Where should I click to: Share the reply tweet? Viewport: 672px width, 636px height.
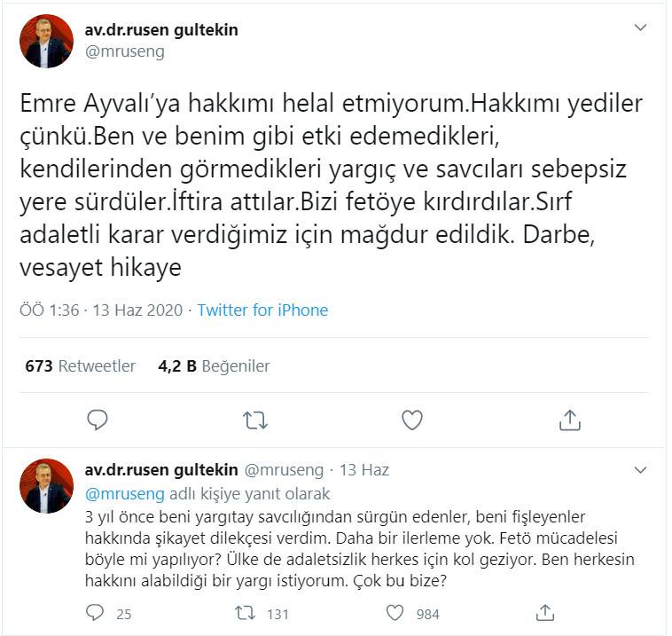tap(545, 613)
